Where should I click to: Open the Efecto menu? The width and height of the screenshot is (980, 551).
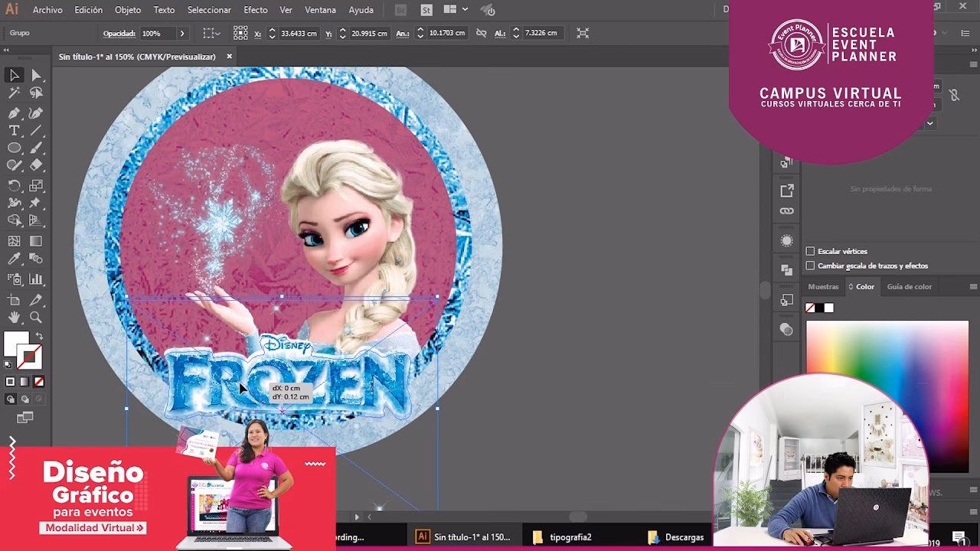256,10
